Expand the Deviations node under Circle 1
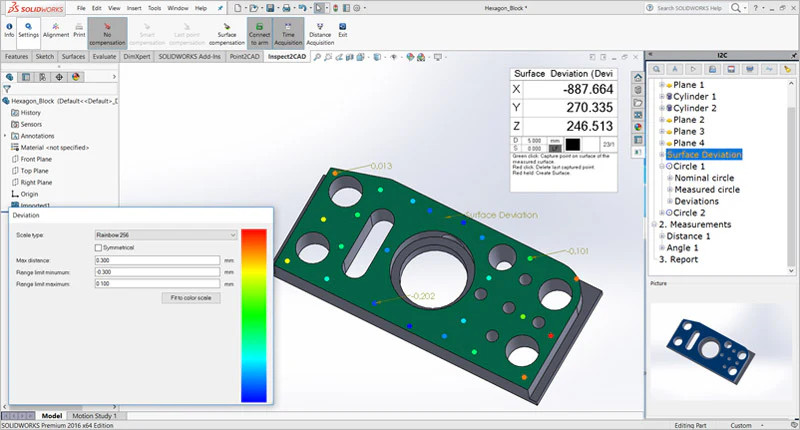 pos(670,201)
